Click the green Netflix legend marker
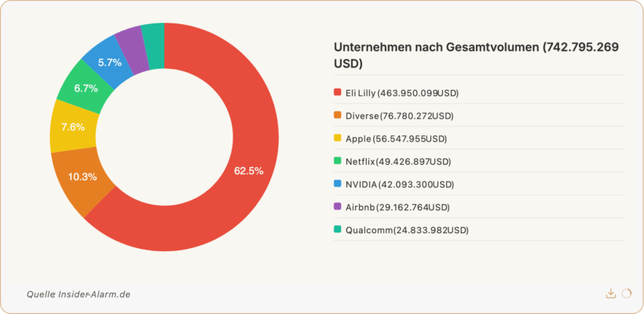Viewport: 644px width, 314px height. click(x=338, y=161)
